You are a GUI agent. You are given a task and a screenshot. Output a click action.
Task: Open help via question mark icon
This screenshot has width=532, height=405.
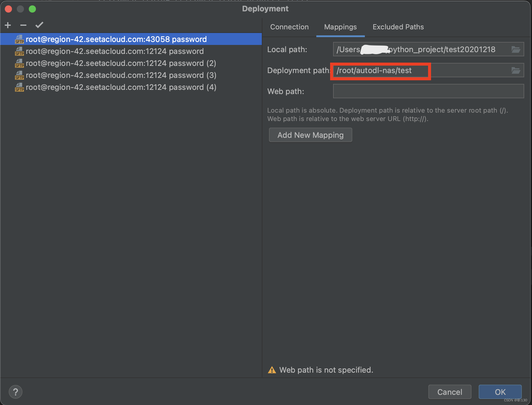point(16,392)
